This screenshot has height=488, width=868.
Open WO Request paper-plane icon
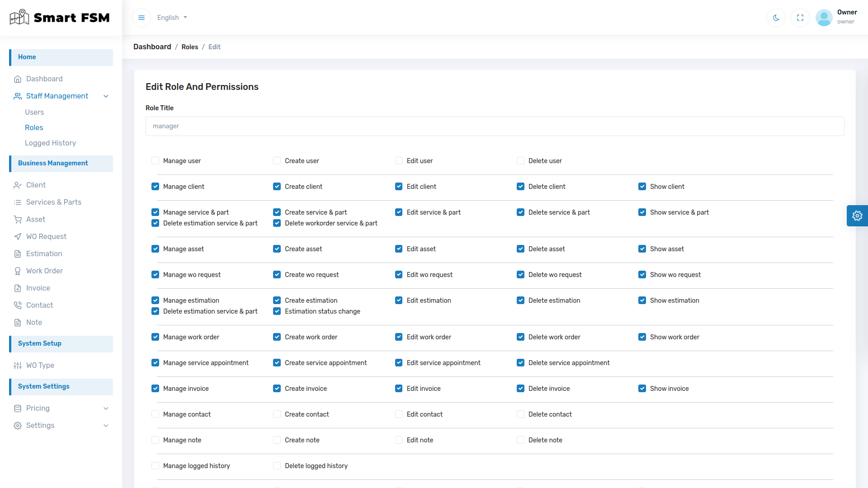point(18,237)
